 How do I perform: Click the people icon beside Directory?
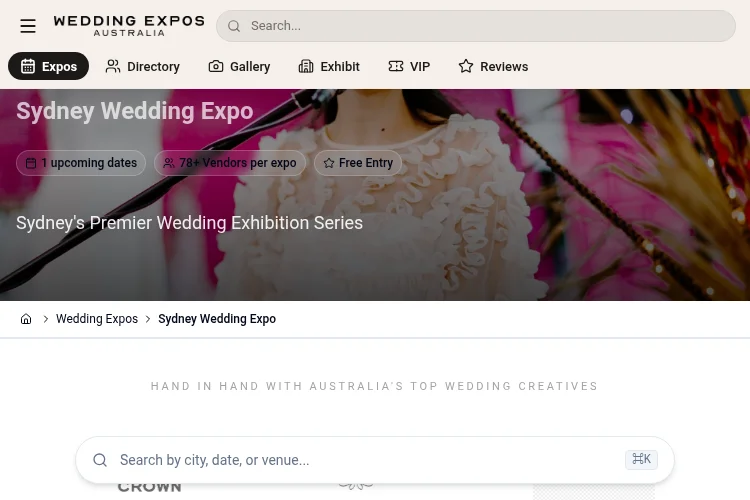click(x=113, y=66)
